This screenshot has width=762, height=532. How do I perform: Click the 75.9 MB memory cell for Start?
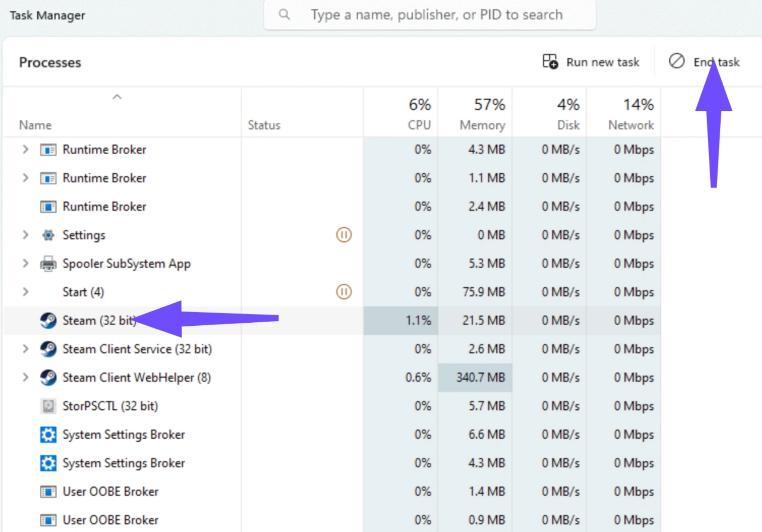(x=475, y=292)
